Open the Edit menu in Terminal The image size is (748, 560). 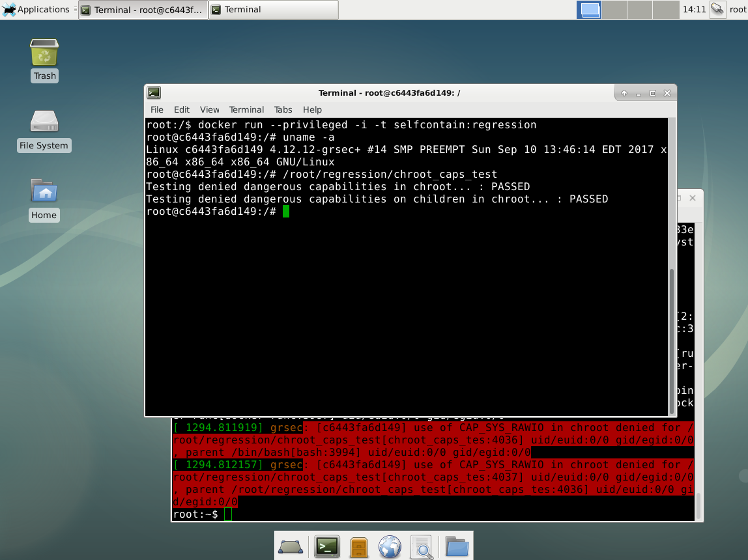pyautogui.click(x=182, y=109)
